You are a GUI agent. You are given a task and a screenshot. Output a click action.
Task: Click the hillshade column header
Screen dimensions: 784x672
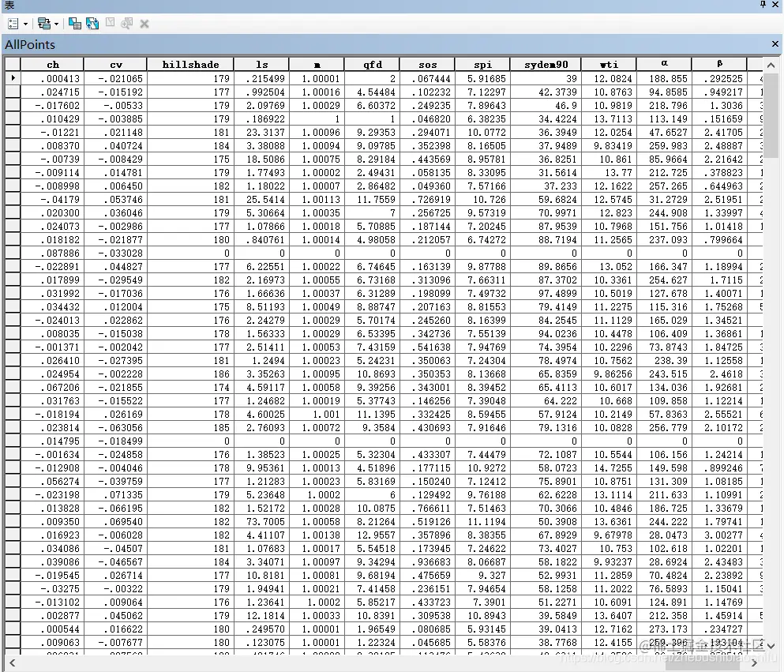coord(190,64)
